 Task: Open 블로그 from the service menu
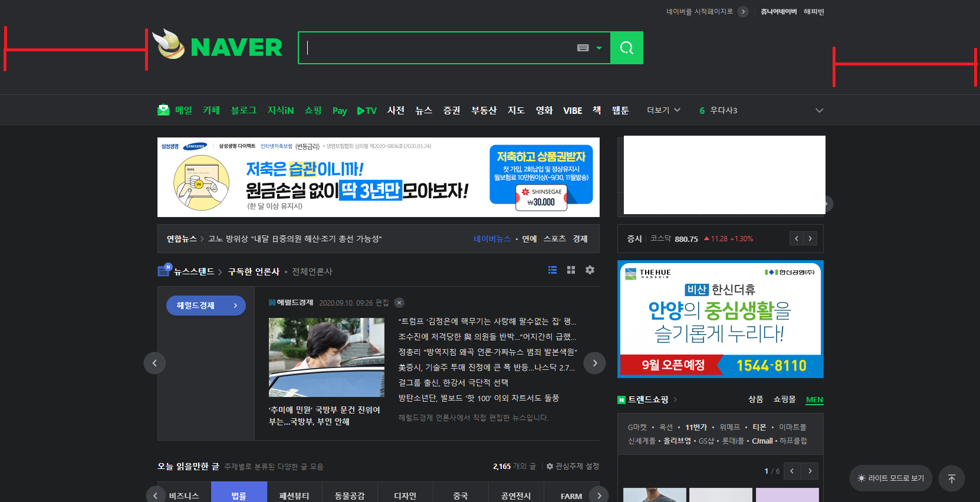point(244,110)
